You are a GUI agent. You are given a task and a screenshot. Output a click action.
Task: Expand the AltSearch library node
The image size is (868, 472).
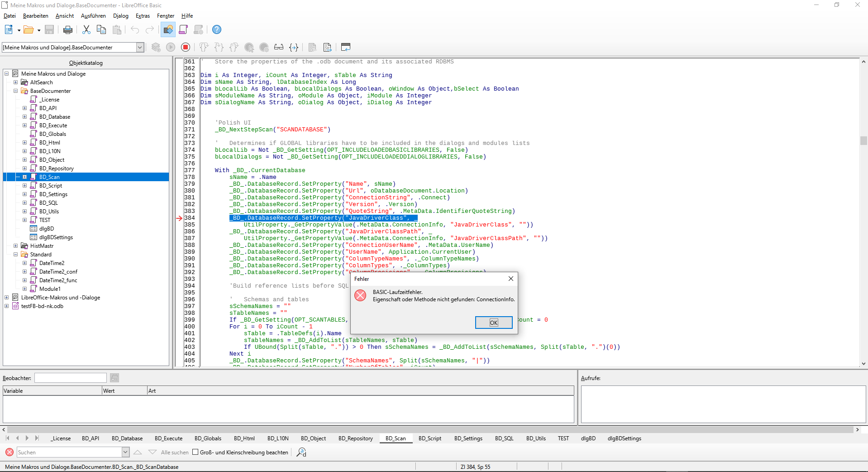point(16,82)
